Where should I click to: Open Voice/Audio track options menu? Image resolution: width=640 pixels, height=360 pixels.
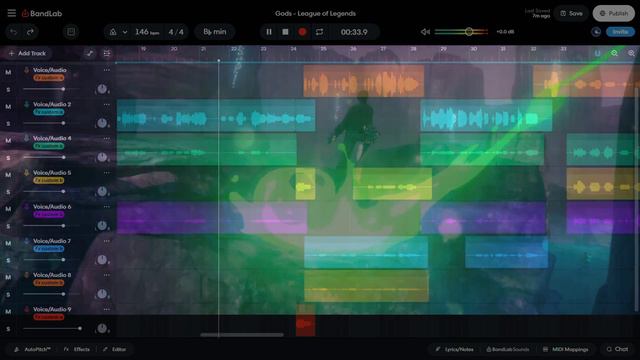click(107, 70)
